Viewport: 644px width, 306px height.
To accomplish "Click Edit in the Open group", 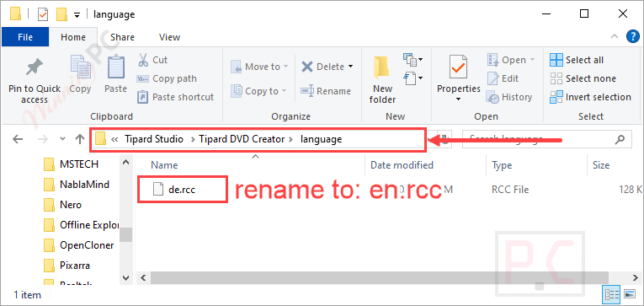I will [x=503, y=78].
